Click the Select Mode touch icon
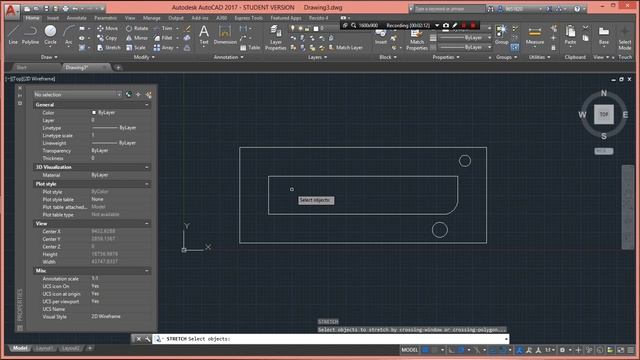 tap(624, 38)
